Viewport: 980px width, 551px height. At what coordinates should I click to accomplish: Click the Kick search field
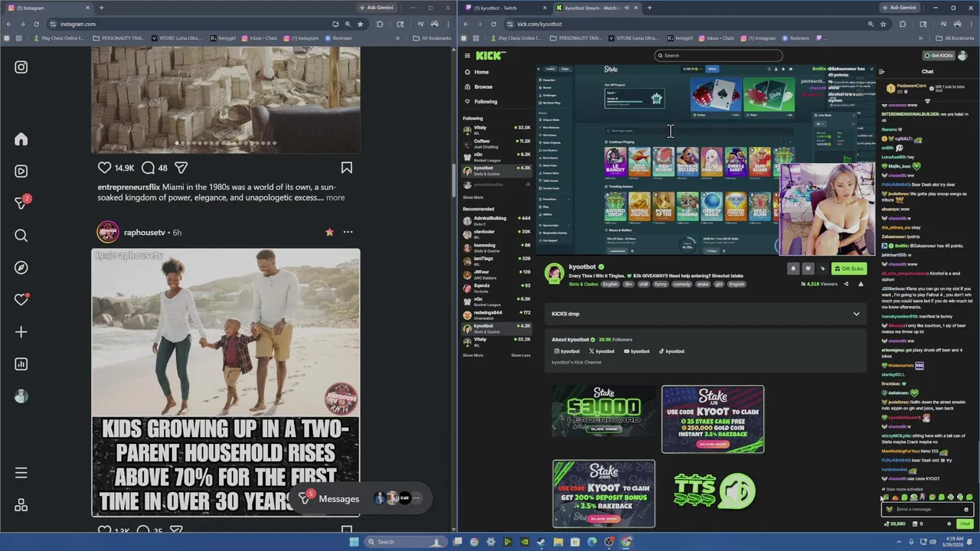tap(718, 55)
